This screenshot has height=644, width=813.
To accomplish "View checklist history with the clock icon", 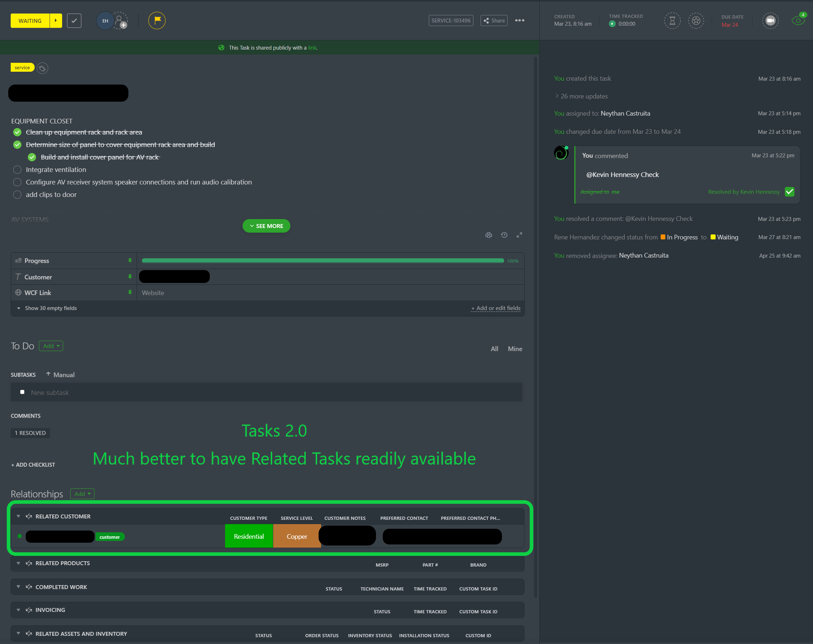I will click(504, 234).
